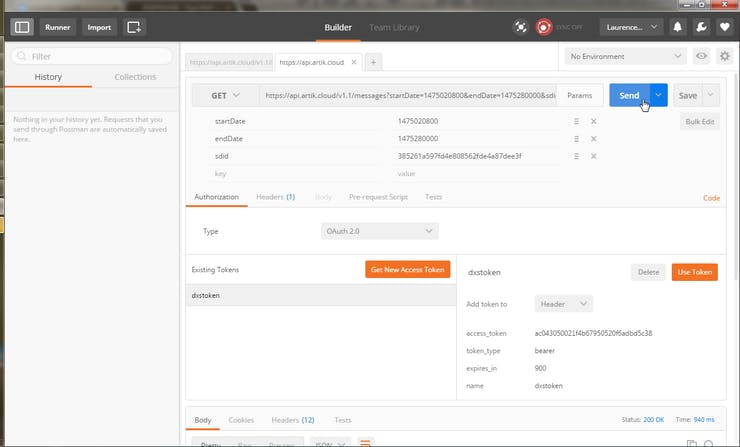Toggle the sidebar panel icon
The width and height of the screenshot is (740, 447).
(x=22, y=27)
